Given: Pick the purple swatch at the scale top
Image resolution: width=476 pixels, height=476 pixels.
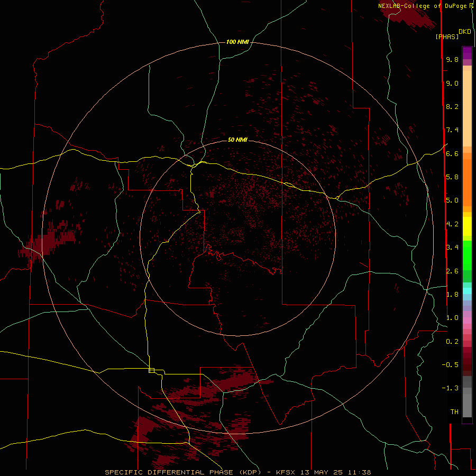Looking at the screenshot, I should (467, 53).
